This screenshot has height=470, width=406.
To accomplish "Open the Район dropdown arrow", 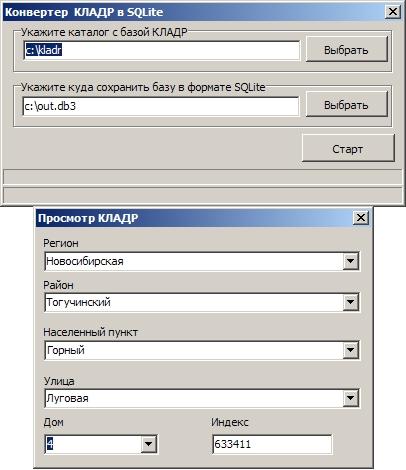I will (351, 302).
